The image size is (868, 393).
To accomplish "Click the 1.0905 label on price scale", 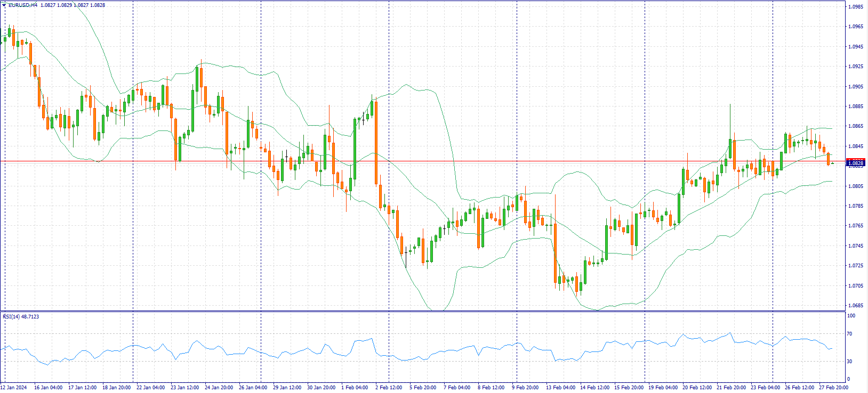I will (855, 87).
